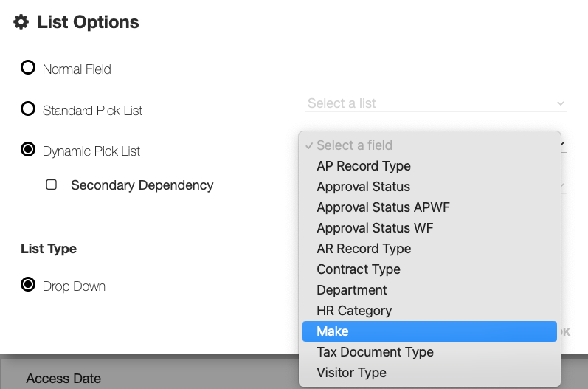The image size is (588, 389).
Task: Click the 'Select a list' dropdown chevron
Action: pyautogui.click(x=560, y=103)
